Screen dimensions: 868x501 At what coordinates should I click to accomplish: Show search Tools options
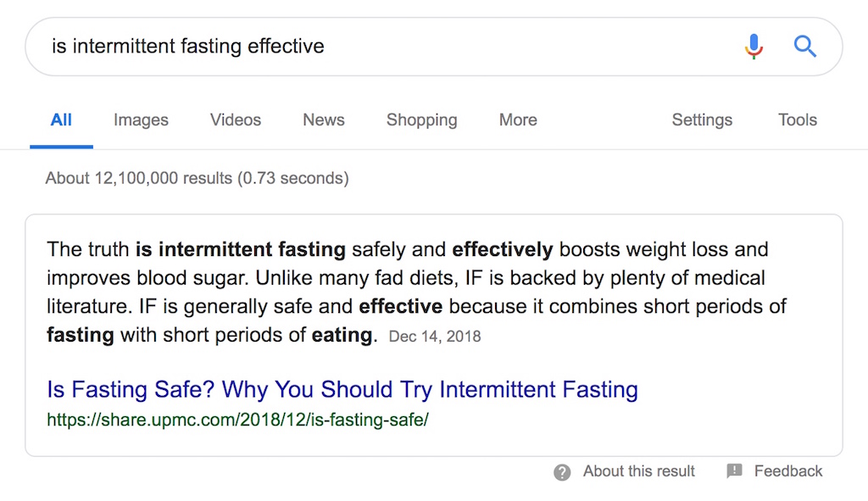pos(797,120)
